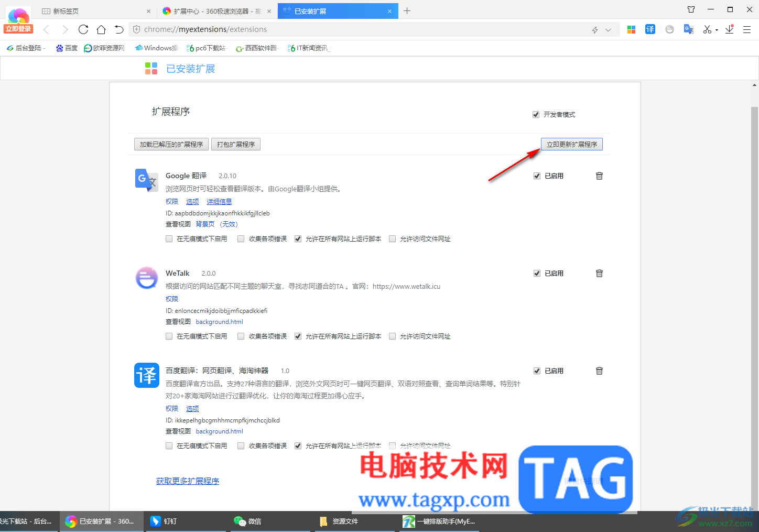The width and height of the screenshot is (759, 532).
Task: Open a new tab with plus
Action: [x=407, y=10]
